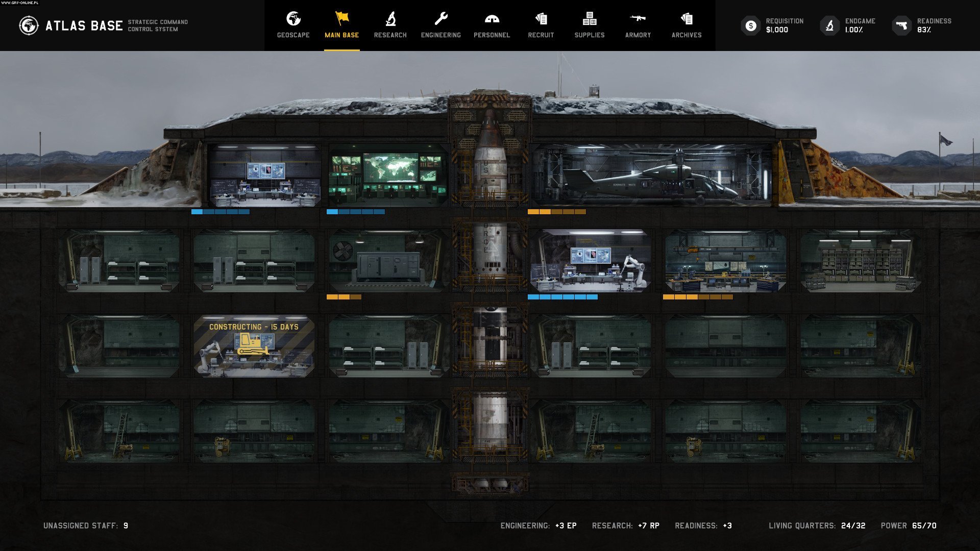This screenshot has height=551, width=980.
Task: Select the Armory rifle icon
Action: pyautogui.click(x=638, y=19)
